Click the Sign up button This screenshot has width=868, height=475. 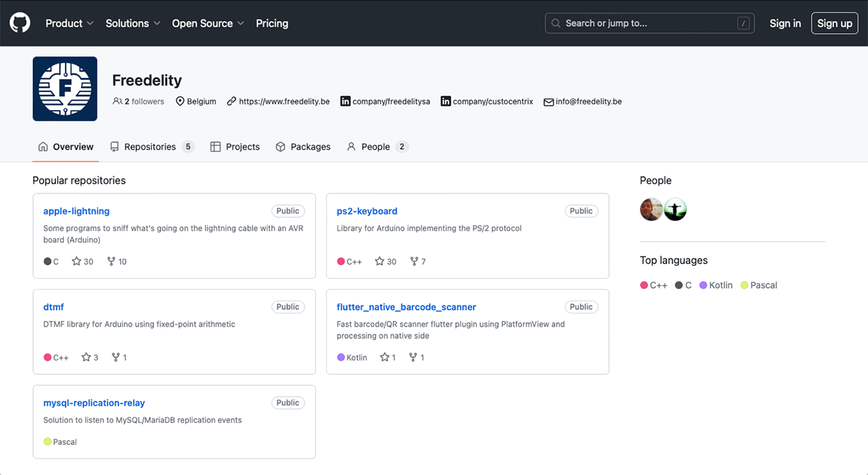pos(835,23)
